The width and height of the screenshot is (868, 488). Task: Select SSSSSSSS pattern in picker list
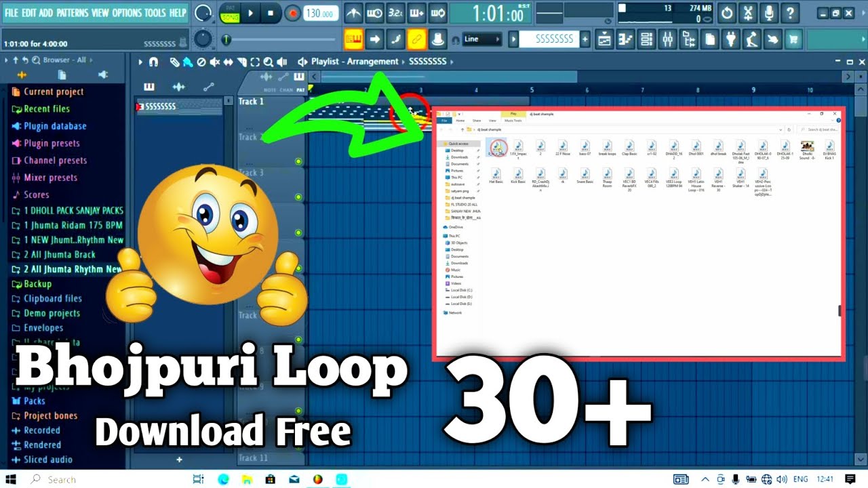pyautogui.click(x=179, y=106)
